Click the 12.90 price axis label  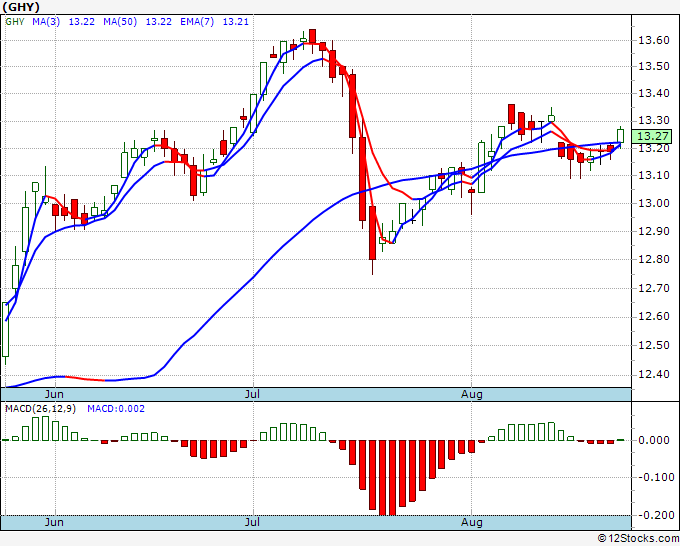[654, 231]
